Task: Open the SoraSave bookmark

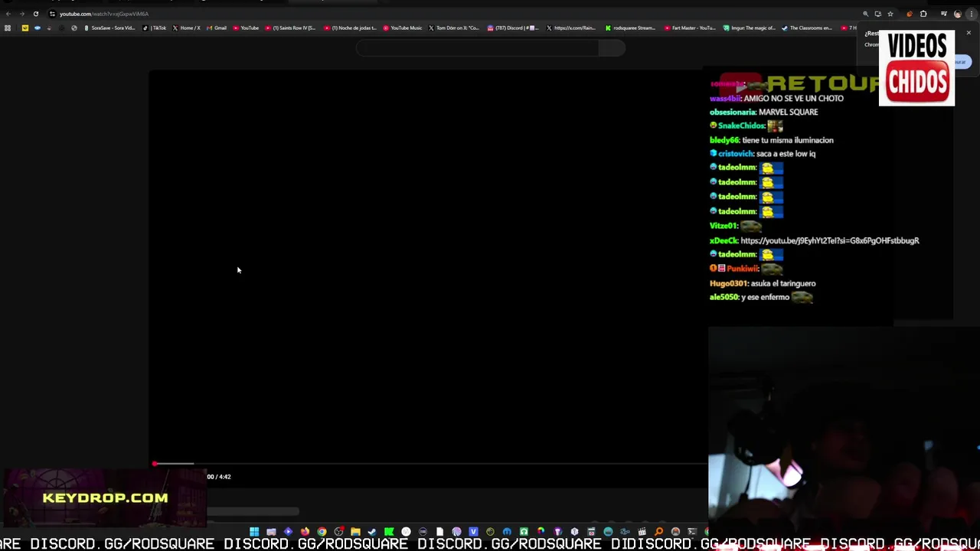Action: pos(109,28)
